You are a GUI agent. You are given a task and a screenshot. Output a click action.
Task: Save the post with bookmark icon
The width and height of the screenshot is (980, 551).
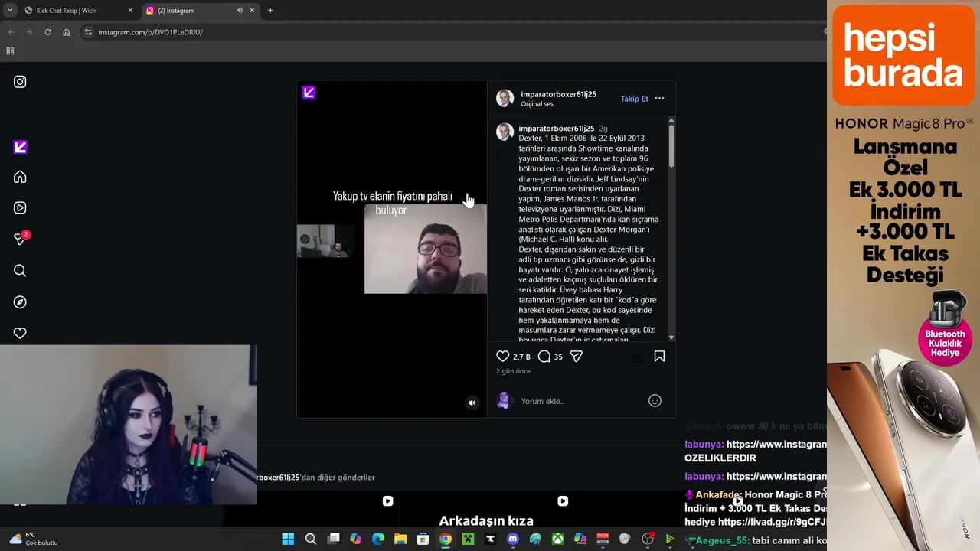coord(659,357)
